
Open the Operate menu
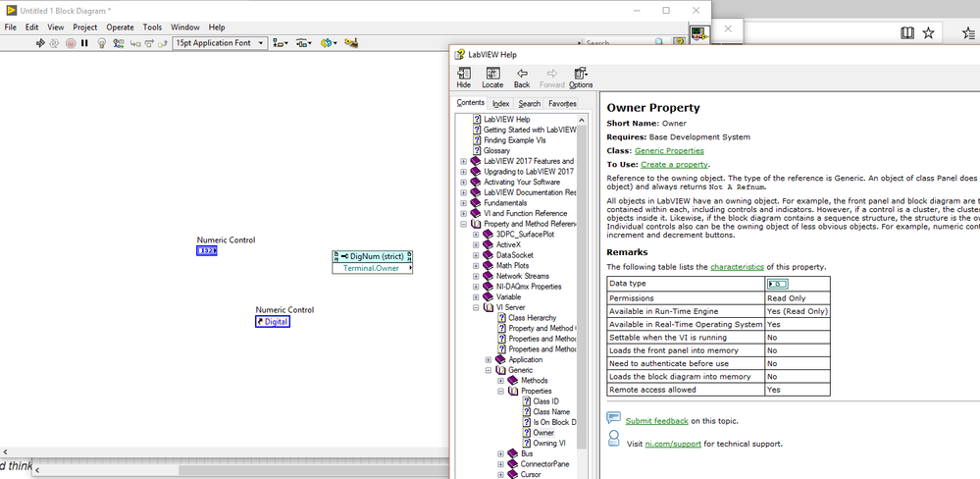(120, 27)
